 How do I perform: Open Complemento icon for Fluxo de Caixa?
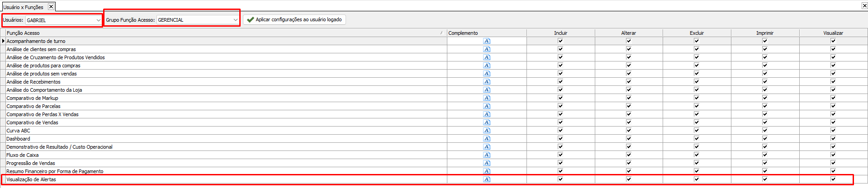(487, 155)
